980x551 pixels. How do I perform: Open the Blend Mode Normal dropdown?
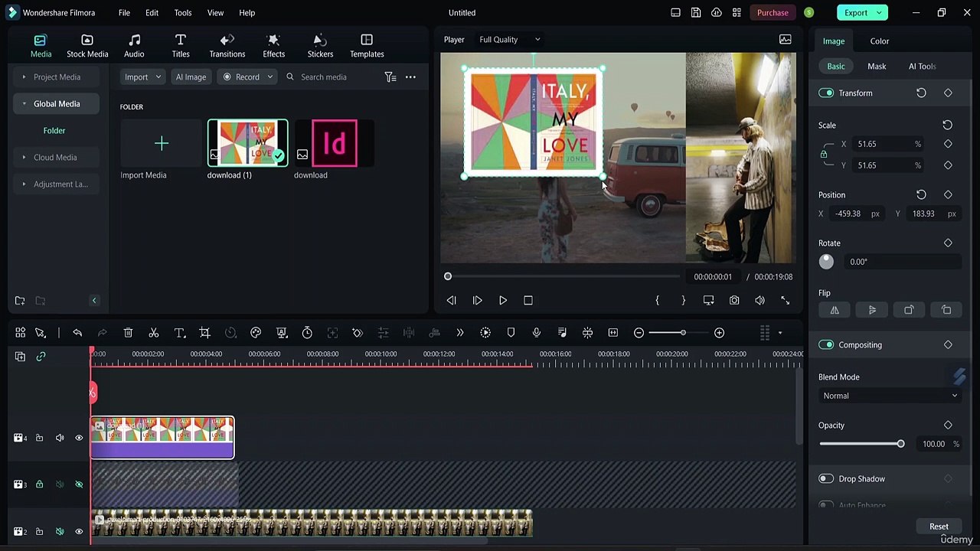pos(890,396)
